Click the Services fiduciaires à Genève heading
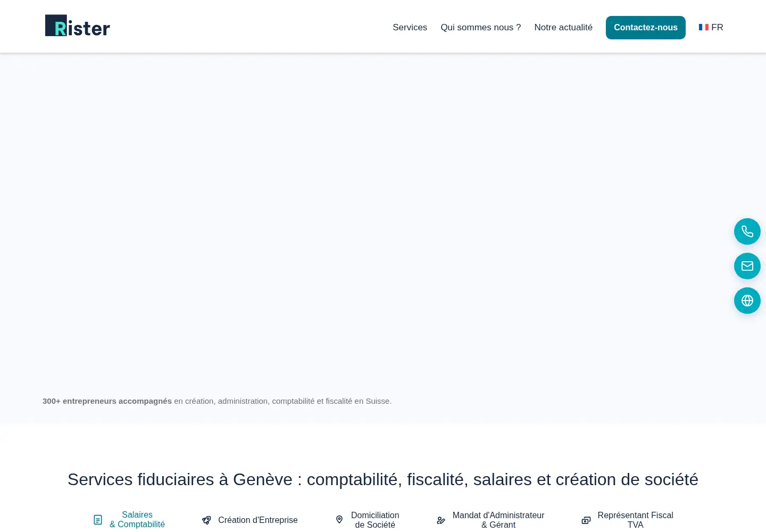Viewport: 766px width, 532px height. pos(383,479)
